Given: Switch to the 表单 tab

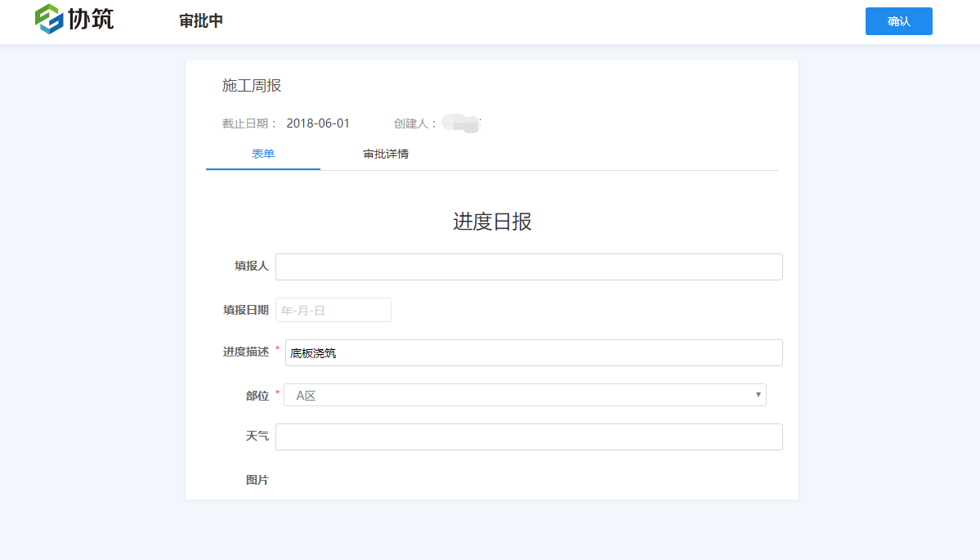Looking at the screenshot, I should (x=262, y=154).
